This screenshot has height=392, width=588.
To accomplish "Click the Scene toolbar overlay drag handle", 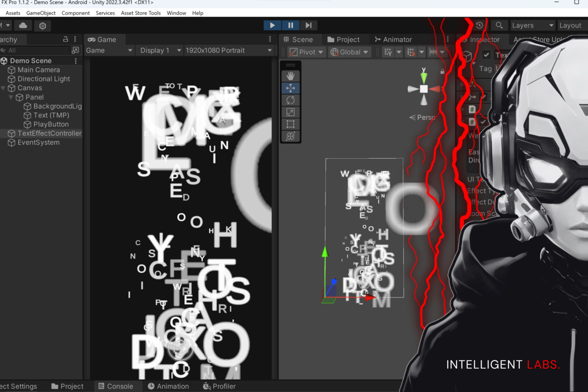I will tap(291, 65).
